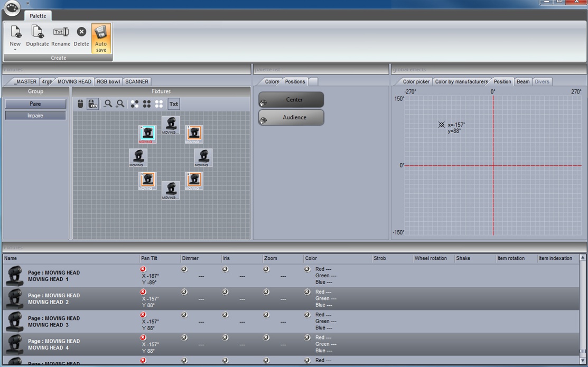
Task: Select the plain mouse selection mode icon
Action: [80, 104]
